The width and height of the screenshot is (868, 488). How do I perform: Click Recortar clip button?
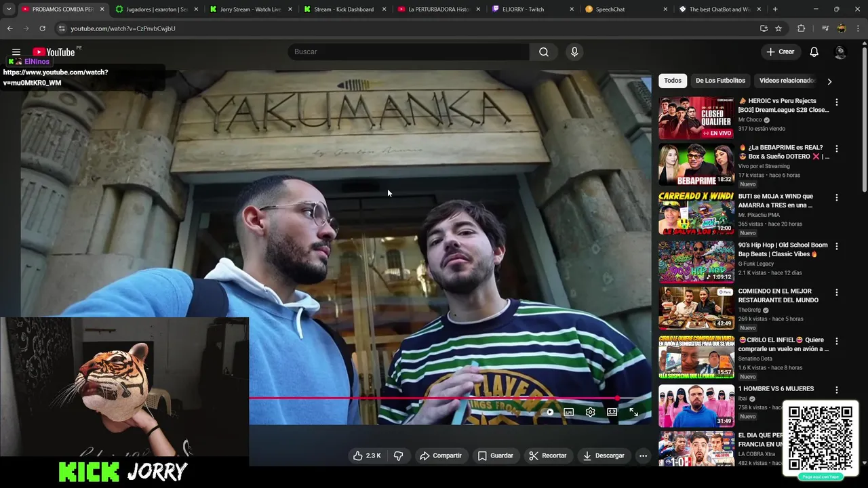[548, 455]
